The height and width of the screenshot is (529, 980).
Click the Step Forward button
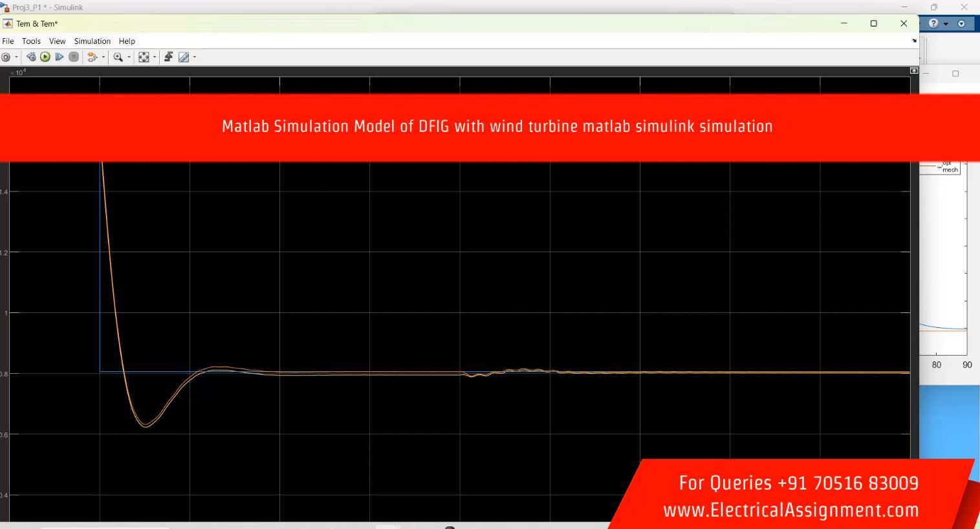click(60, 57)
